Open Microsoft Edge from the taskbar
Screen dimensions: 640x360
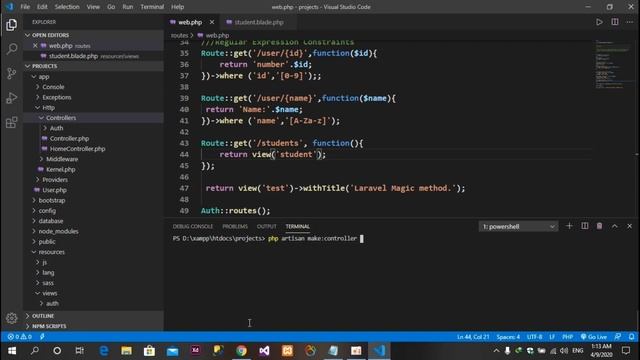(104, 351)
